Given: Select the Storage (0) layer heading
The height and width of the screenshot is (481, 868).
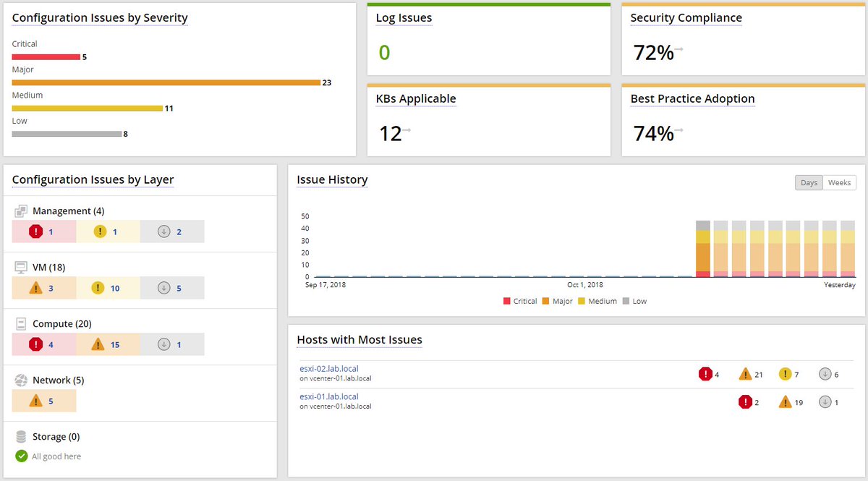Looking at the screenshot, I should pos(56,437).
